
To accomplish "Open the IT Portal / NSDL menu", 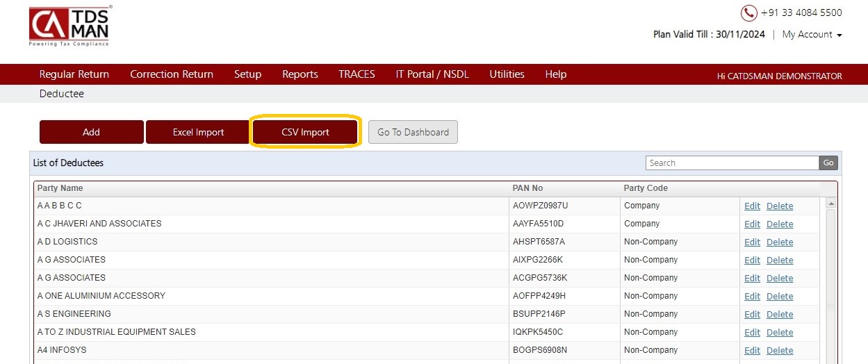I will (432, 74).
